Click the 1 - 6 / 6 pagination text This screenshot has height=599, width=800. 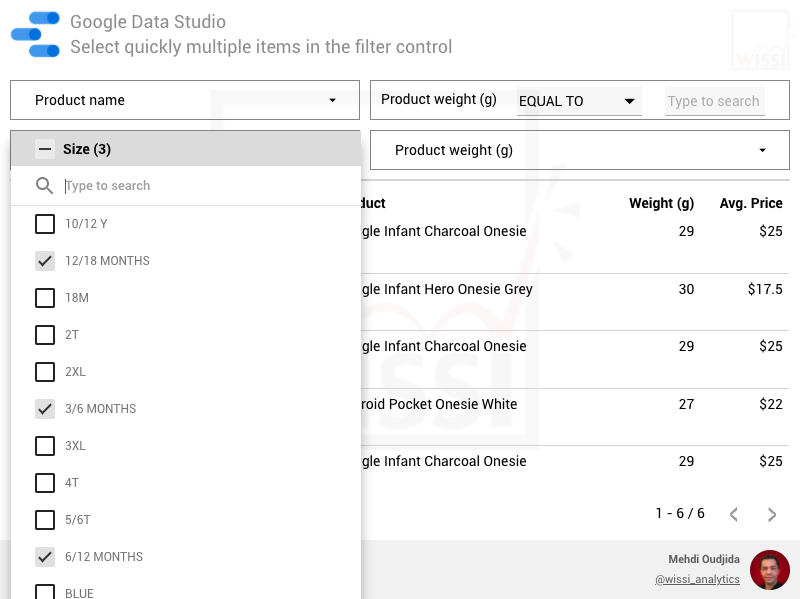[x=680, y=513]
